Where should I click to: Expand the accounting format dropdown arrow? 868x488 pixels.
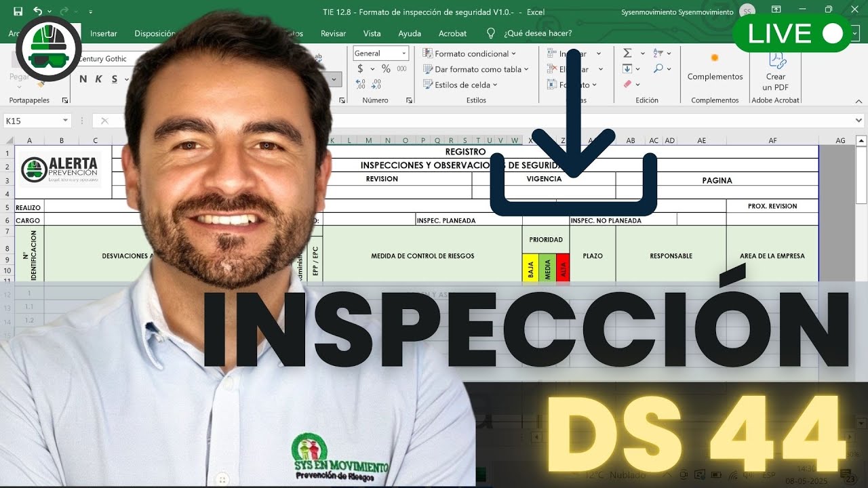click(x=372, y=68)
